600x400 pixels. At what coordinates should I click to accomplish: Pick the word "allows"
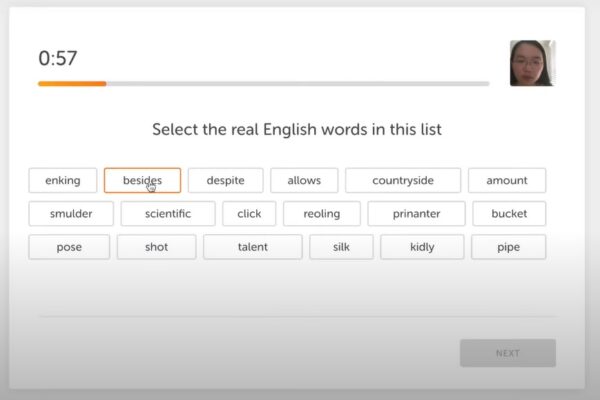[304, 180]
